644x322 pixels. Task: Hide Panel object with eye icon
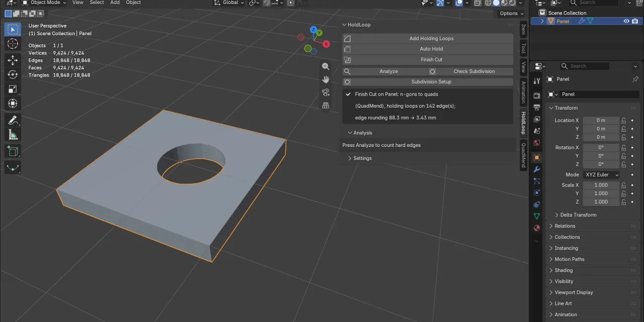(x=626, y=21)
